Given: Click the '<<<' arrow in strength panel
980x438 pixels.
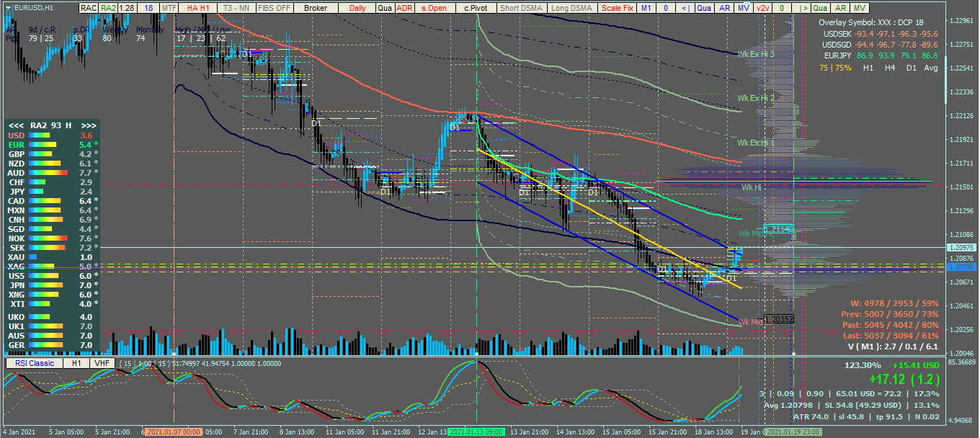Looking at the screenshot, I should (15, 125).
